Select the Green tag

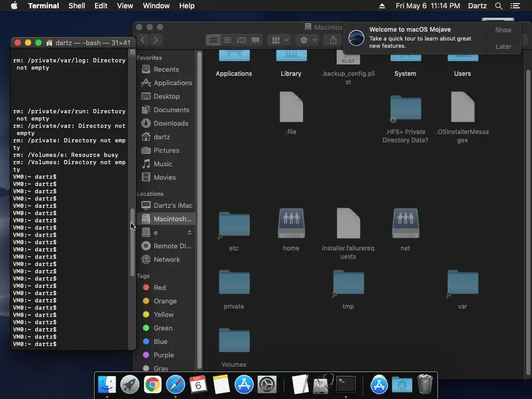coord(166,328)
